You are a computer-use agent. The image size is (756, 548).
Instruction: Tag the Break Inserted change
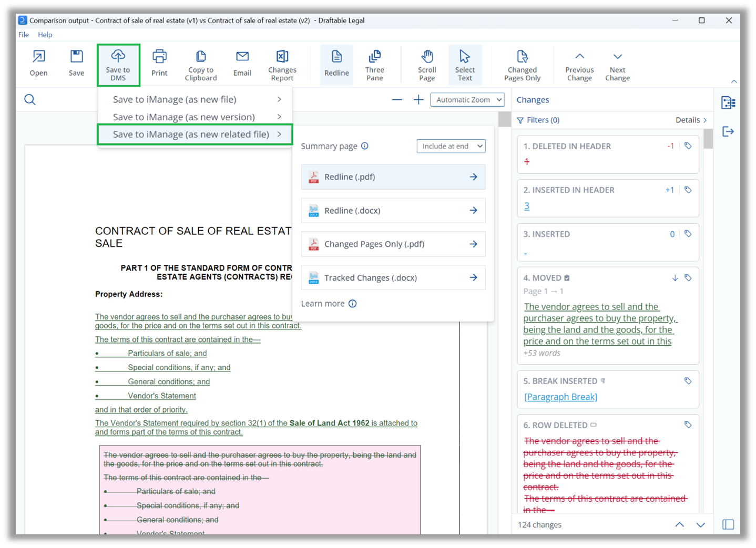click(x=688, y=381)
